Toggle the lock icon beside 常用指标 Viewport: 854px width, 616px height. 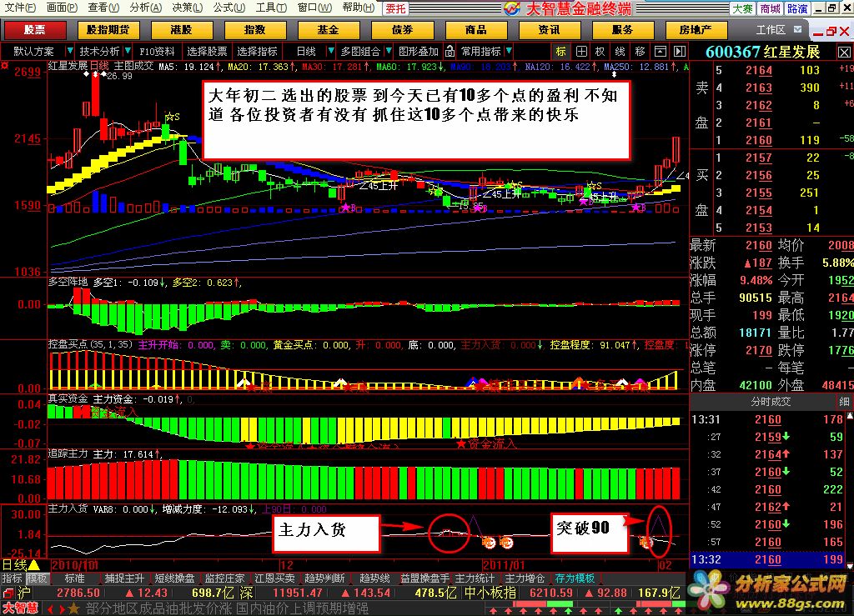tap(450, 51)
